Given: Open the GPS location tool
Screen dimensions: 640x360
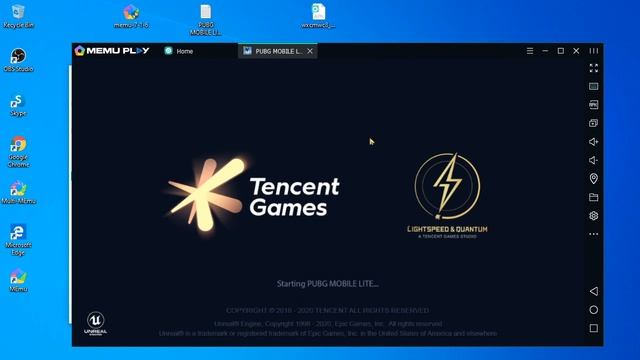Looking at the screenshot, I should (x=594, y=178).
